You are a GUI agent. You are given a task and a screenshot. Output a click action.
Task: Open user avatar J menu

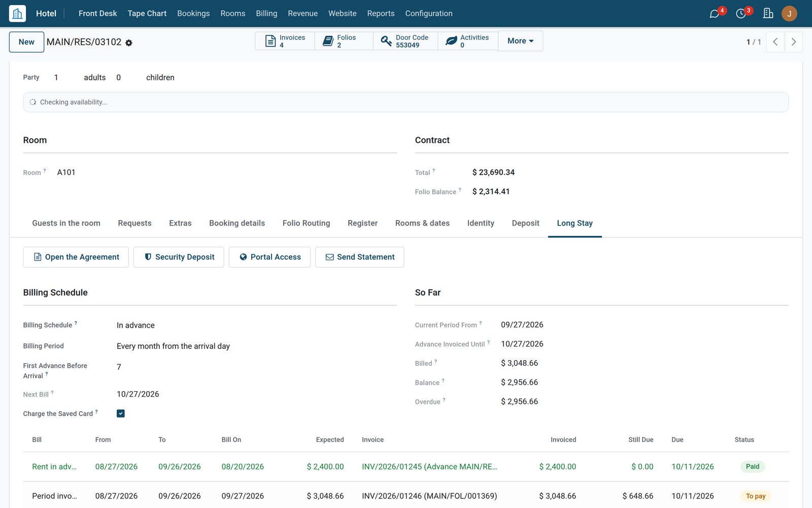point(789,14)
